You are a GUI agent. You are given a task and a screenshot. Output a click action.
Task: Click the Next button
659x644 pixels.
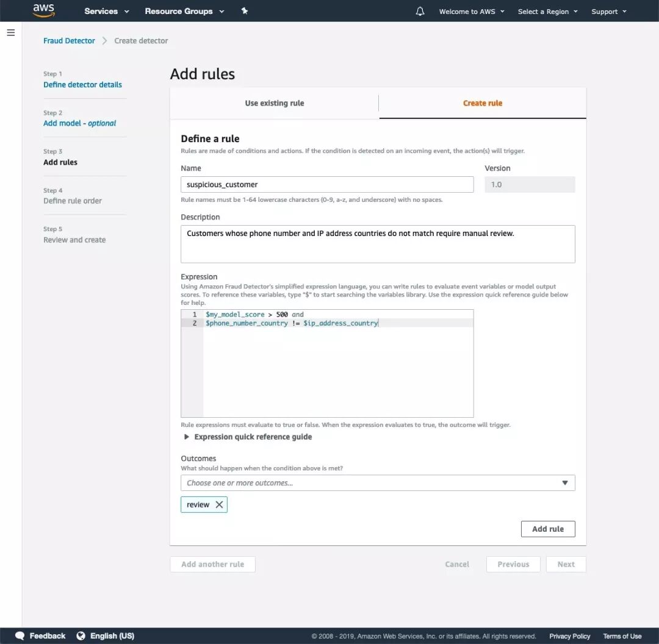pyautogui.click(x=566, y=564)
